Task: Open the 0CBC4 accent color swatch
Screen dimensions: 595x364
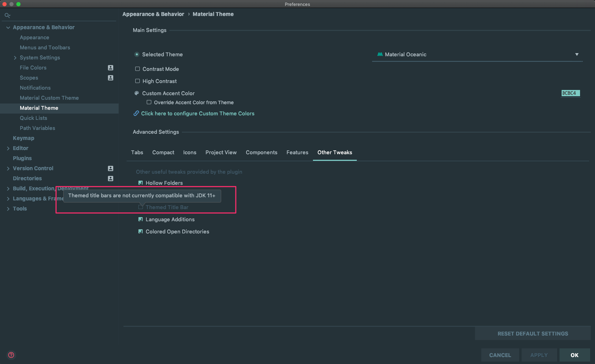Action: pyautogui.click(x=570, y=93)
